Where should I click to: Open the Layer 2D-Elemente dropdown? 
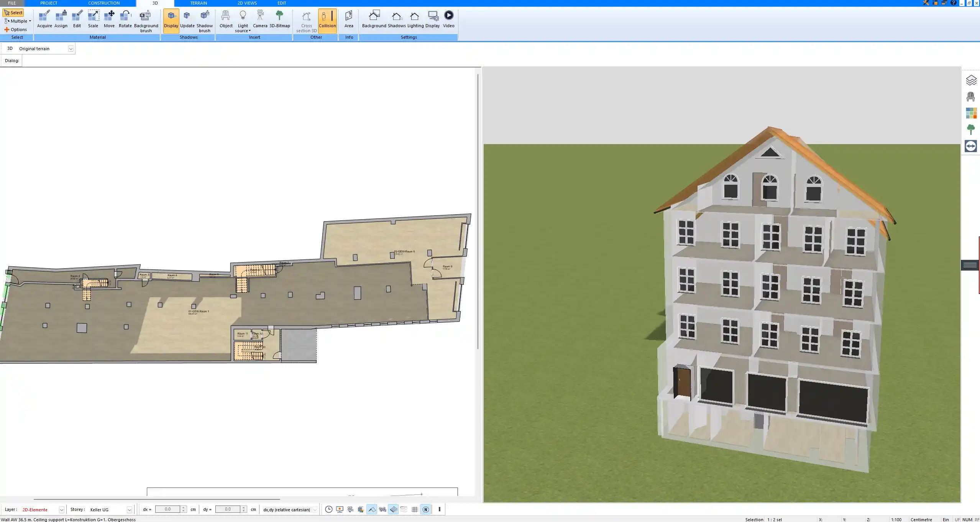(x=61, y=510)
